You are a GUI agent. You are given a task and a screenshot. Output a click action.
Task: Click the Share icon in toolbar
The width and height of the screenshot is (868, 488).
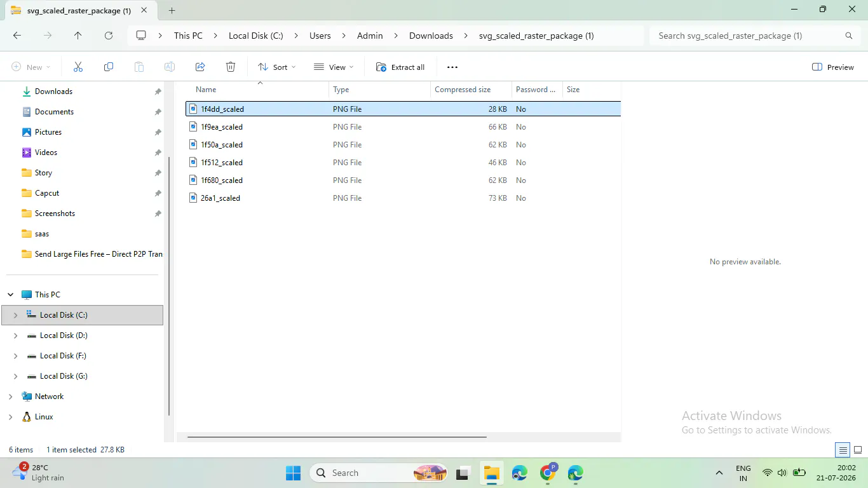(200, 67)
